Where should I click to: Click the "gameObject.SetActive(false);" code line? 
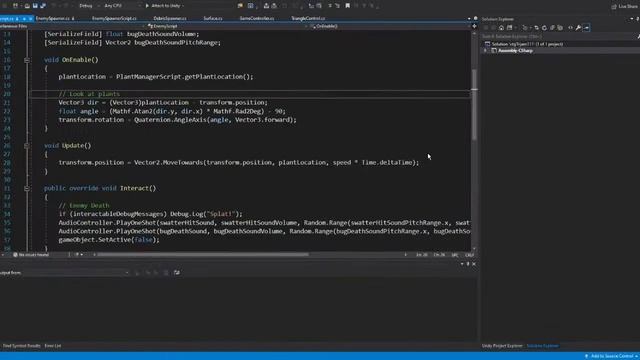(109, 240)
